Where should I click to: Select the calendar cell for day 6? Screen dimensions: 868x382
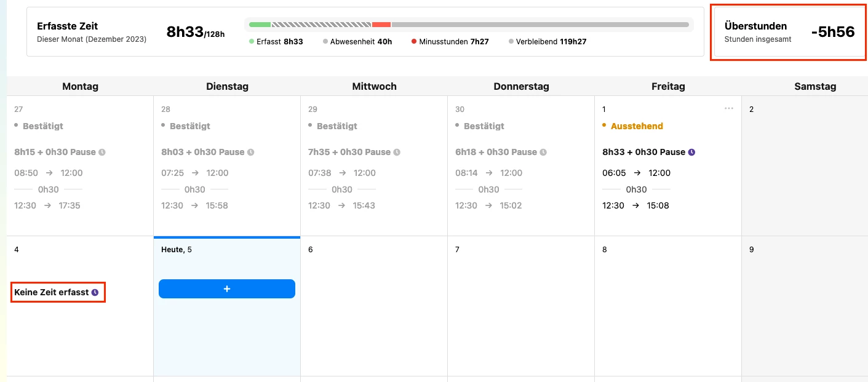tap(374, 306)
